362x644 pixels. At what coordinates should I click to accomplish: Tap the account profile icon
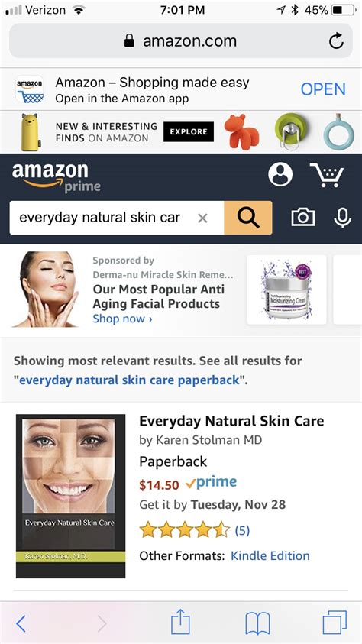(280, 174)
